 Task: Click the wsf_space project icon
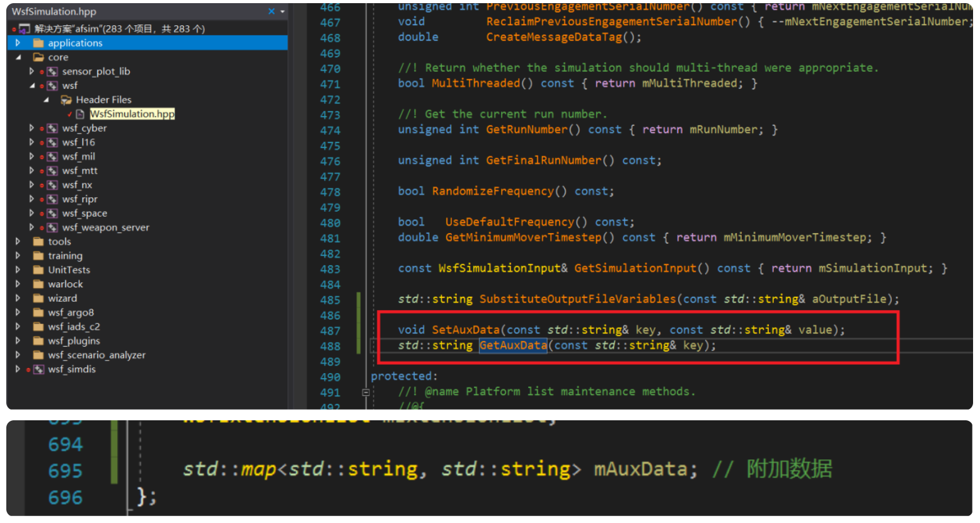click(54, 213)
